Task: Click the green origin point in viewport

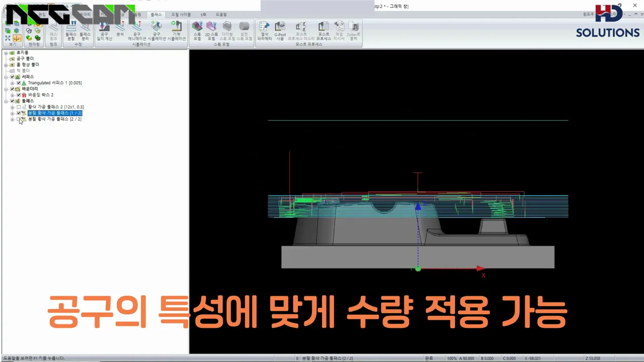Action: click(x=418, y=269)
